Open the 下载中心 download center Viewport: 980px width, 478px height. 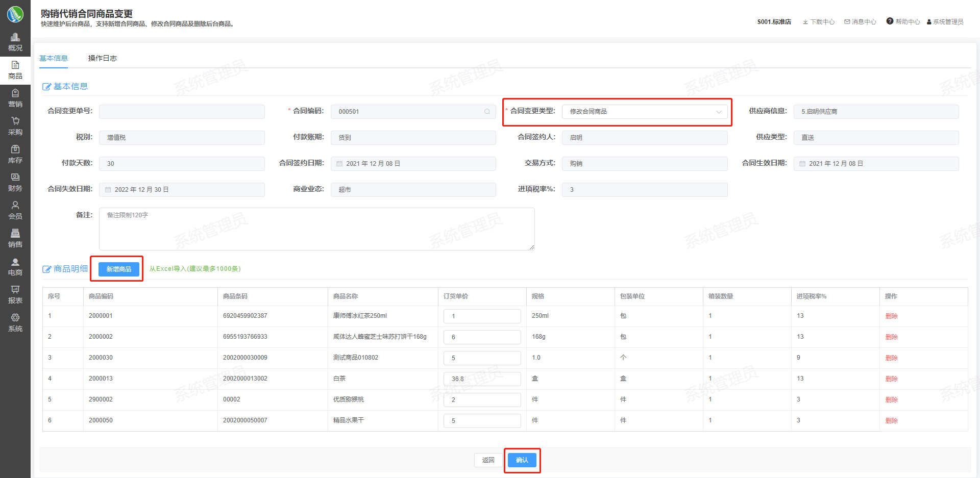click(x=819, y=22)
